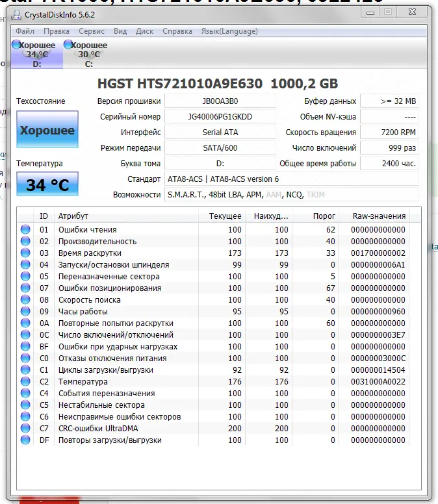
Task: Click status circle for Часы работы row
Action: coord(25,311)
